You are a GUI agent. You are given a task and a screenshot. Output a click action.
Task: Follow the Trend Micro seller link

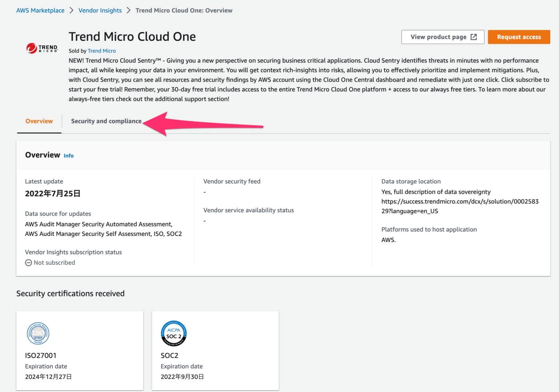tap(102, 51)
